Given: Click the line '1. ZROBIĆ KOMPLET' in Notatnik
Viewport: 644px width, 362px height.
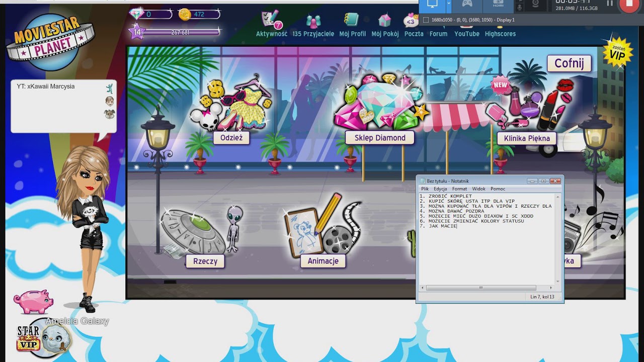Looking at the screenshot, I should point(446,196).
